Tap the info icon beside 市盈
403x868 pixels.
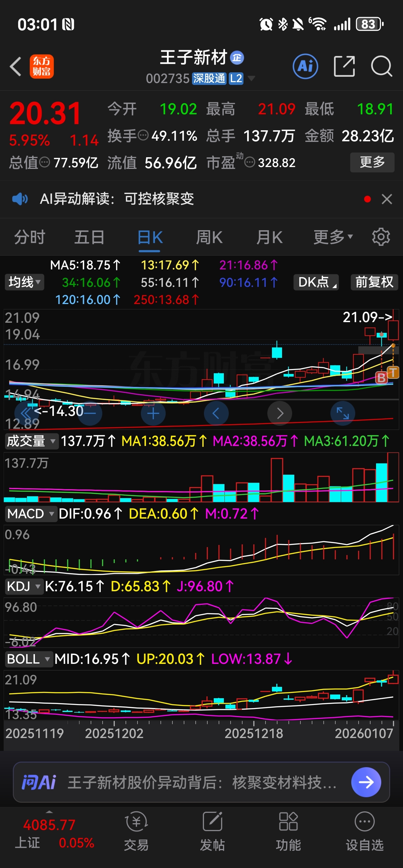(x=250, y=162)
